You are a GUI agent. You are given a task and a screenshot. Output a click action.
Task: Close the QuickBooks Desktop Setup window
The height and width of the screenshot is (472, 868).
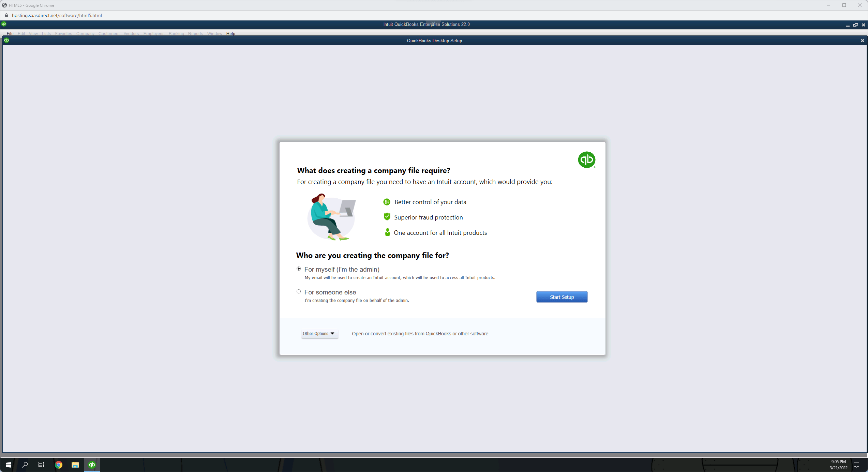[863, 41]
